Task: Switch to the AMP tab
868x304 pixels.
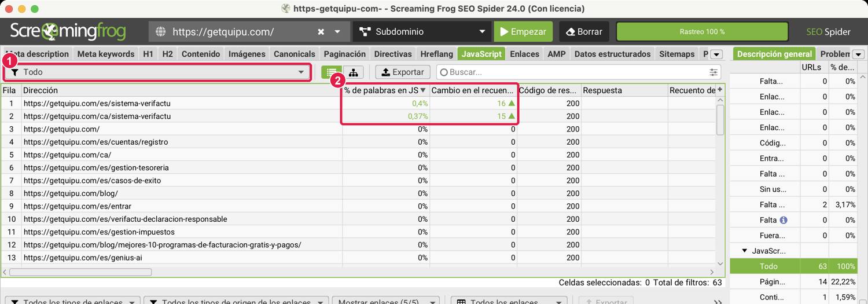Action: tap(557, 54)
